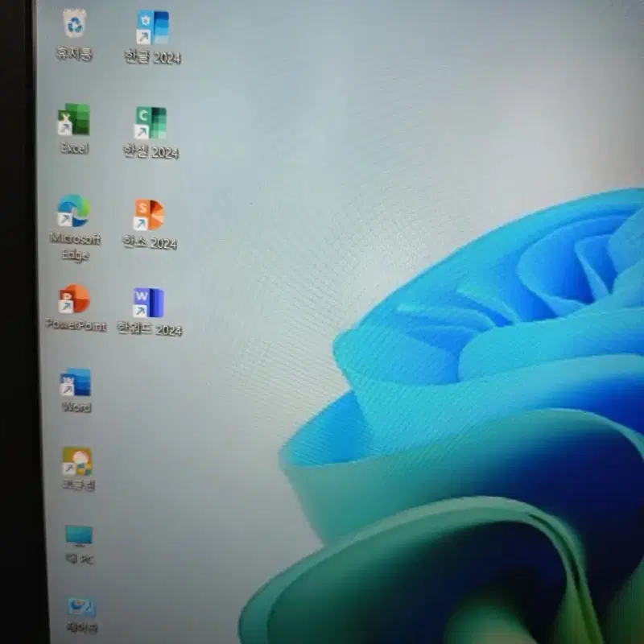Click the "한쇼 2024" text label
644x644 pixels.
[150, 242]
